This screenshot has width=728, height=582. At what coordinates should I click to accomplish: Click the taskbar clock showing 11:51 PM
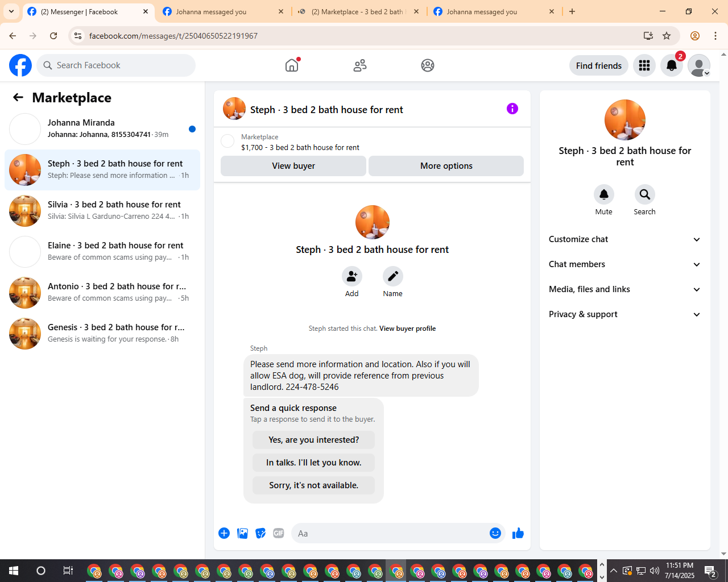point(680,571)
